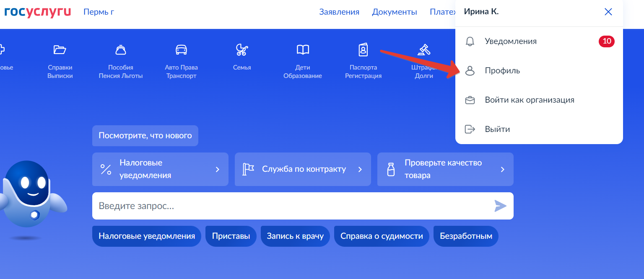Select the Пособия Пенсия Льготы purse icon
Image resolution: width=644 pixels, height=279 pixels.
(121, 50)
